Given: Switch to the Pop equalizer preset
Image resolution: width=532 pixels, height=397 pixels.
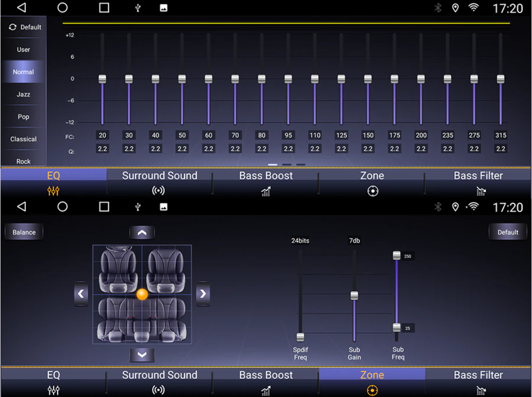Looking at the screenshot, I should [x=24, y=116].
